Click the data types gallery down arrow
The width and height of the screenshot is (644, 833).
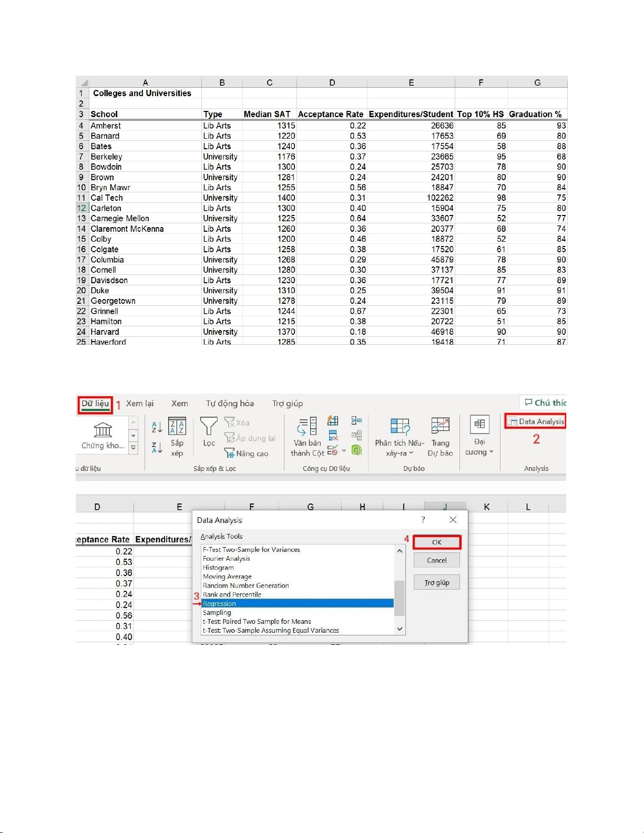pos(134,435)
